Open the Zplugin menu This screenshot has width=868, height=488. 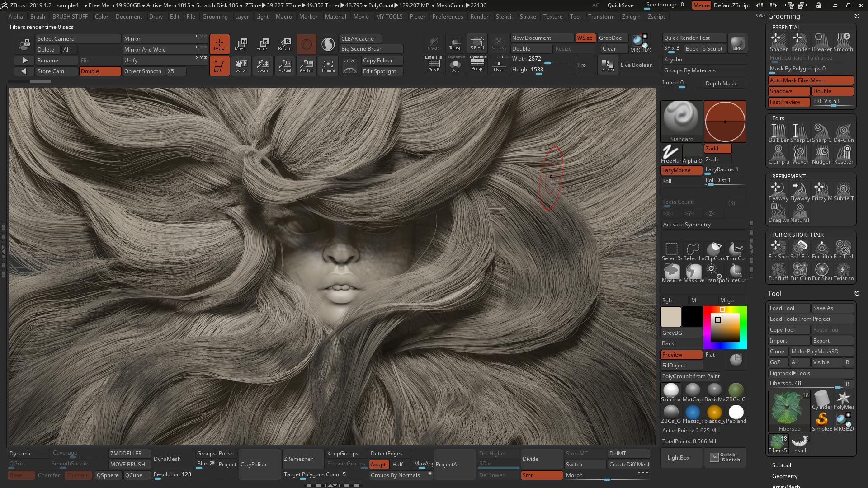pos(631,16)
